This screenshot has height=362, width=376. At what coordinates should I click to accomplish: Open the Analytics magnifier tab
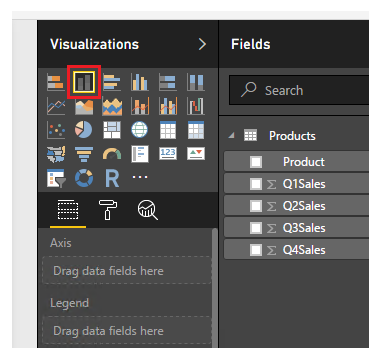(147, 210)
